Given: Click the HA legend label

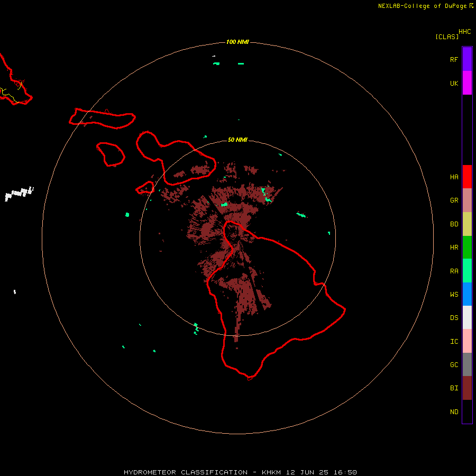Looking at the screenshot, I should tap(454, 177).
